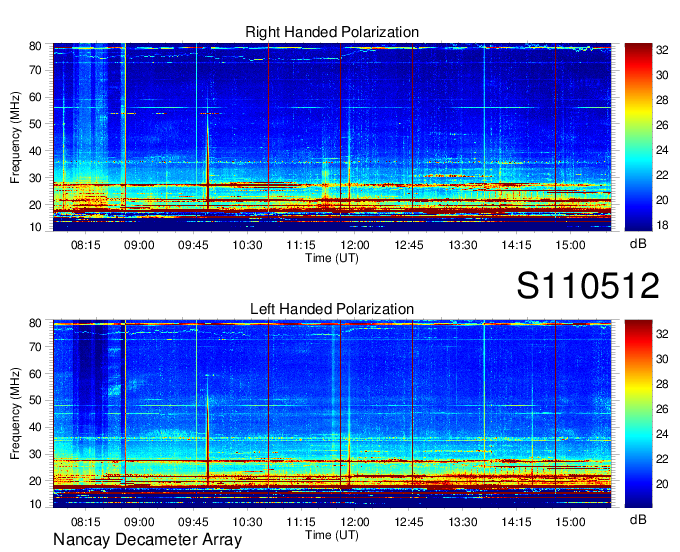Click the dB label under the Left Handed color bar
Viewport: 680px width, 552px height.
click(638, 519)
